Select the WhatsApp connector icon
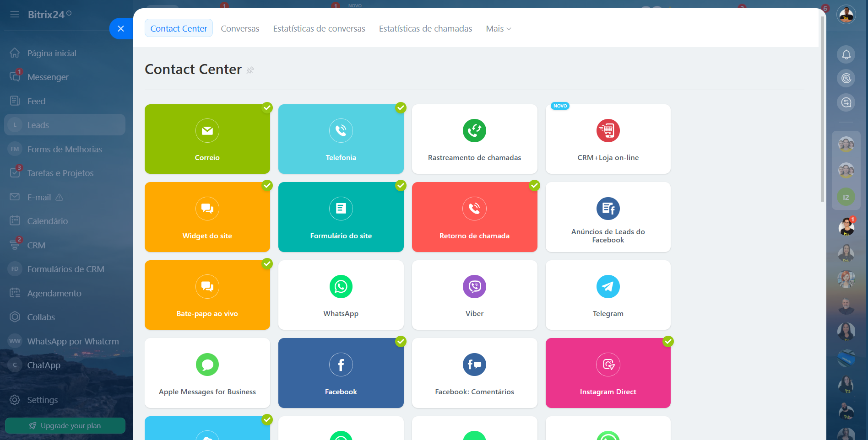The height and width of the screenshot is (440, 868). [341, 287]
